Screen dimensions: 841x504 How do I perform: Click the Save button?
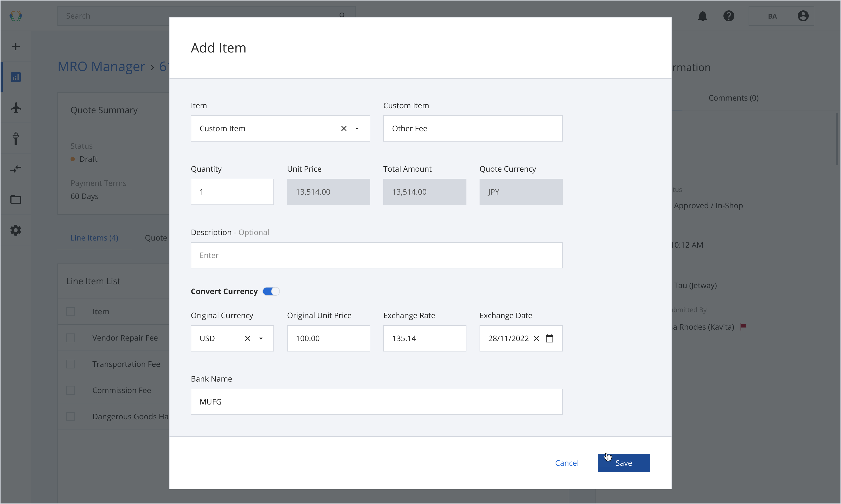point(624,463)
